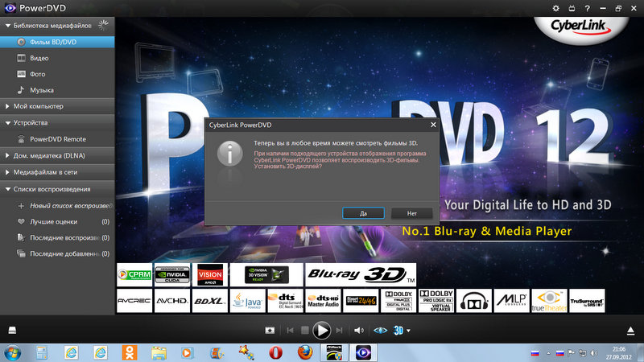This screenshot has width=644, height=362.
Task: Open Windows Start menu
Action: [x=12, y=352]
